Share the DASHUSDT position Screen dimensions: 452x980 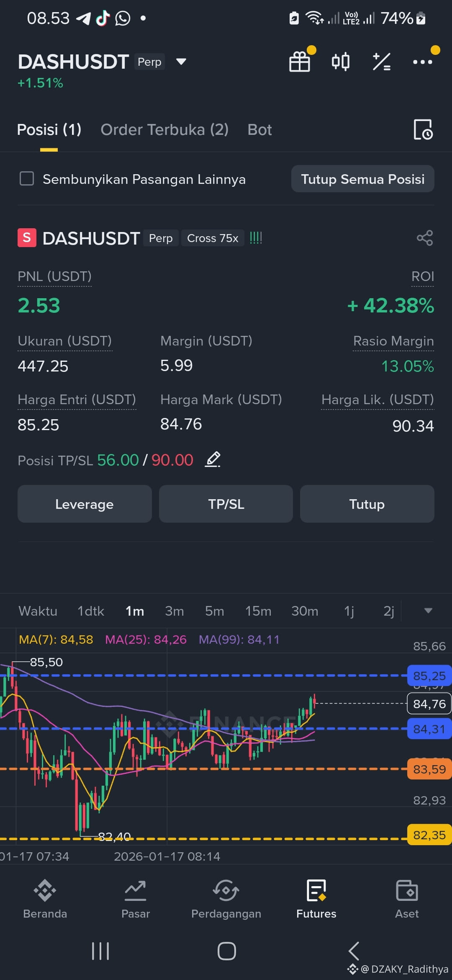point(425,238)
